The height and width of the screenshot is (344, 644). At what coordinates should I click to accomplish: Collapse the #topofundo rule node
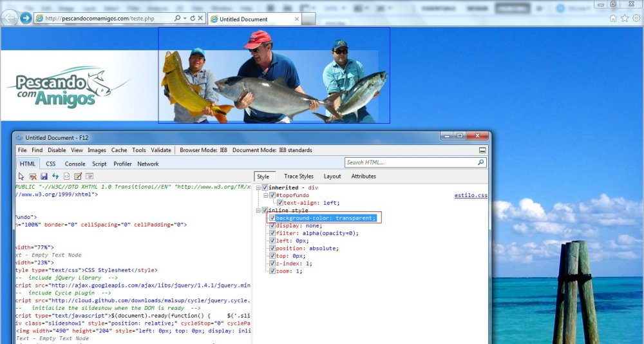(x=265, y=195)
